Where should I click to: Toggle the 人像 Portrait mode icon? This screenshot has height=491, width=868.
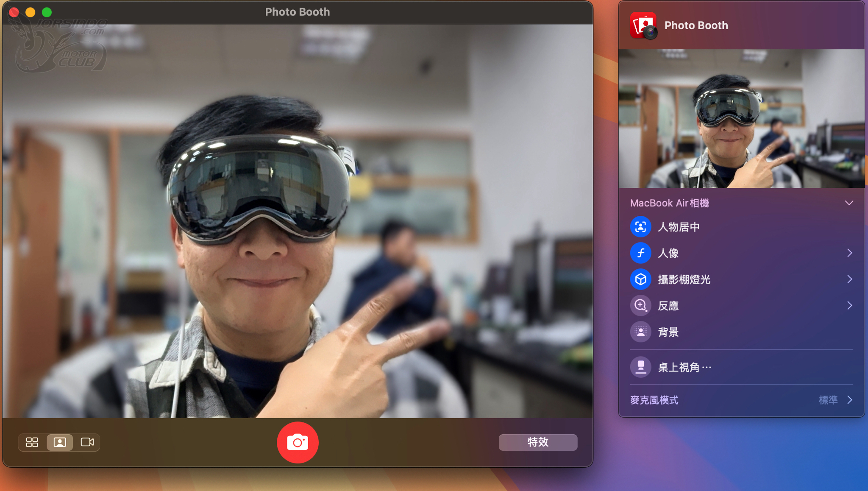pos(640,253)
